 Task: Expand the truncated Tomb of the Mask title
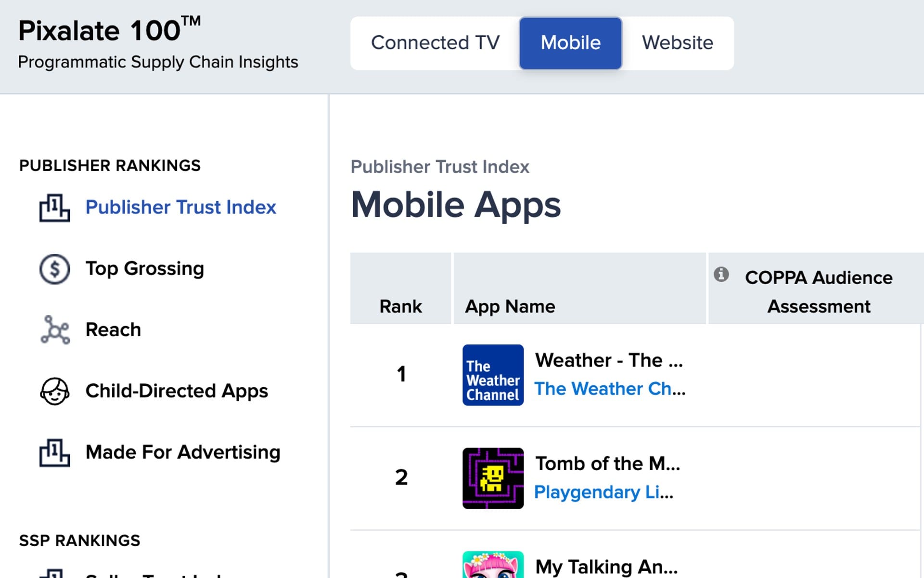pos(608,464)
